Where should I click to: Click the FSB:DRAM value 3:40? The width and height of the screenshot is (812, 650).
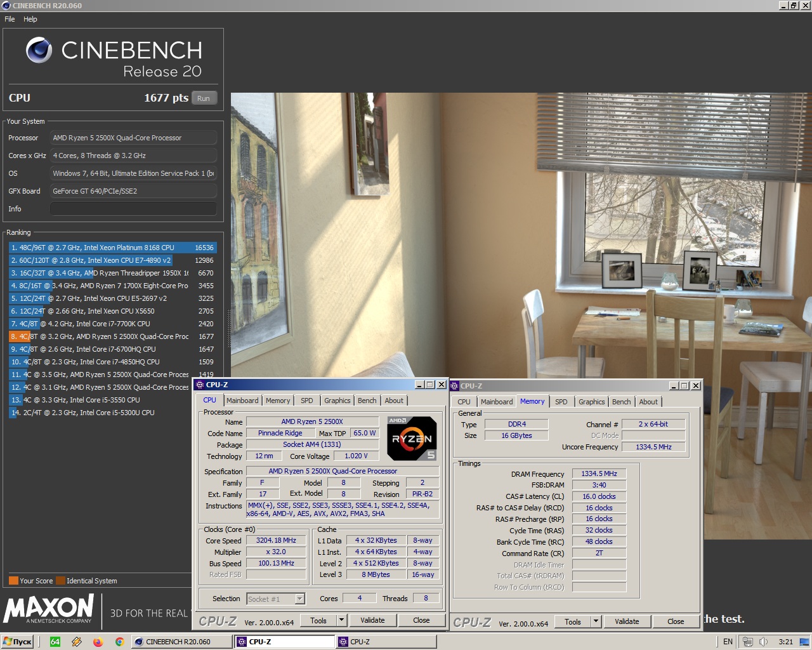[599, 485]
